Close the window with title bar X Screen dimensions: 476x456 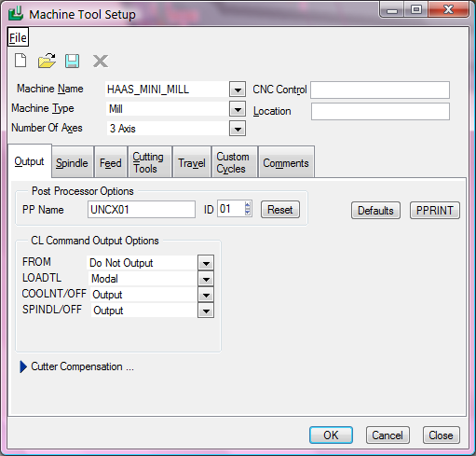(448, 10)
